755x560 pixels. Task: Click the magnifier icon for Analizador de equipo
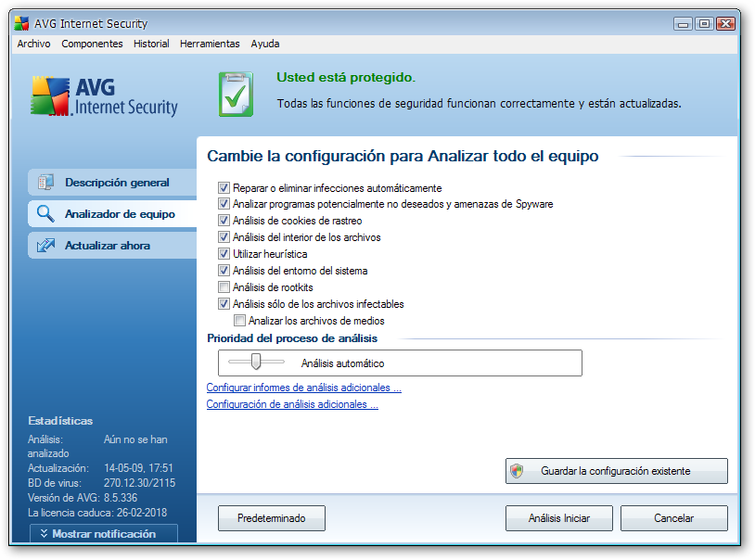tap(45, 213)
